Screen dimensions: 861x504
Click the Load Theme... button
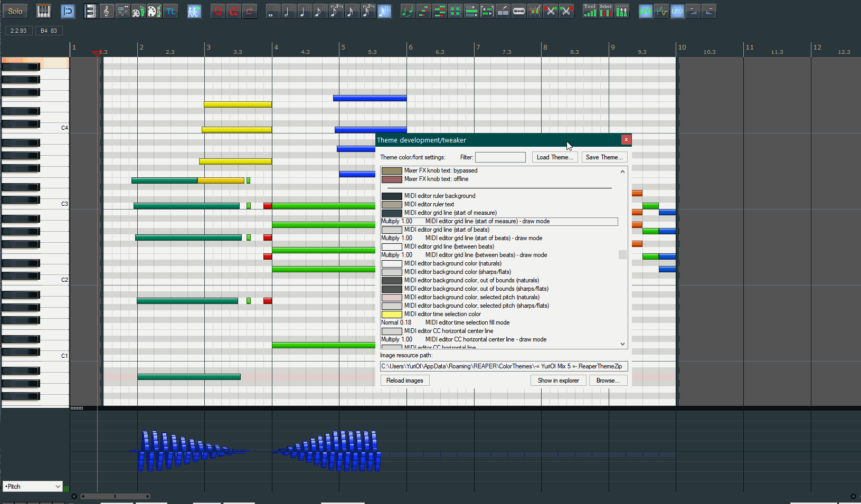click(x=554, y=157)
